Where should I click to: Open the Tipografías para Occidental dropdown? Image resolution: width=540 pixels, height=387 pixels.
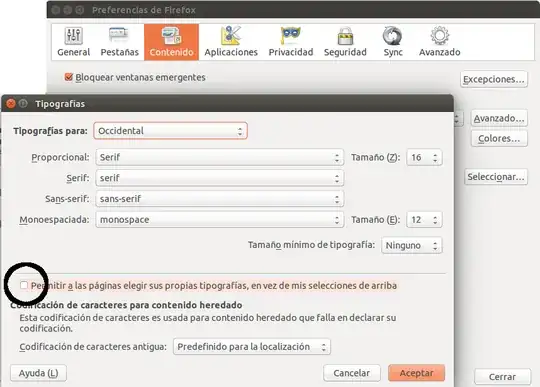(170, 131)
